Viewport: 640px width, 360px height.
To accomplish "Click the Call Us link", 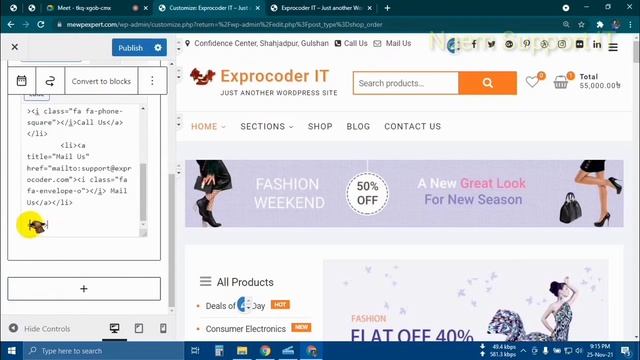I will [351, 43].
